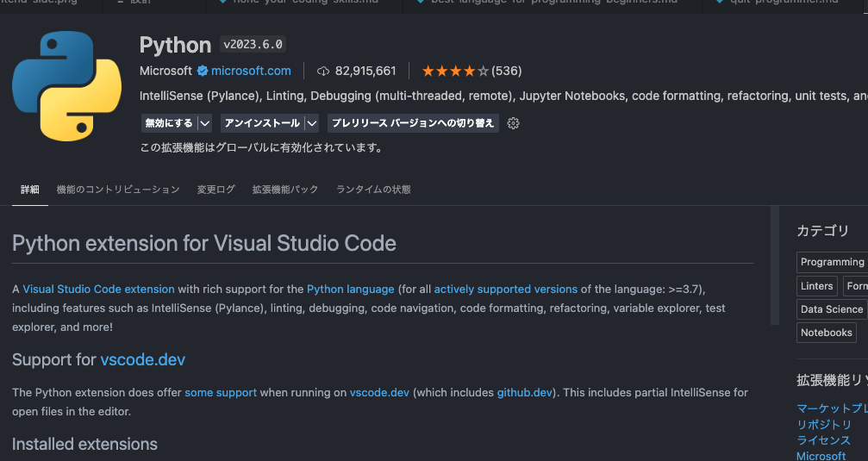Select the Linters category tag
Viewport: 868px width, 461px height.
tap(816, 286)
